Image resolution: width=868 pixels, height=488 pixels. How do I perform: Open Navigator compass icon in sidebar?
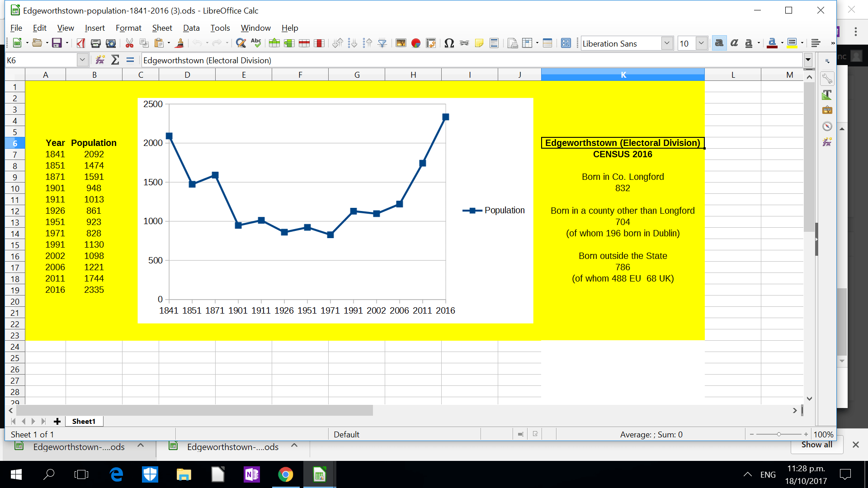click(827, 127)
